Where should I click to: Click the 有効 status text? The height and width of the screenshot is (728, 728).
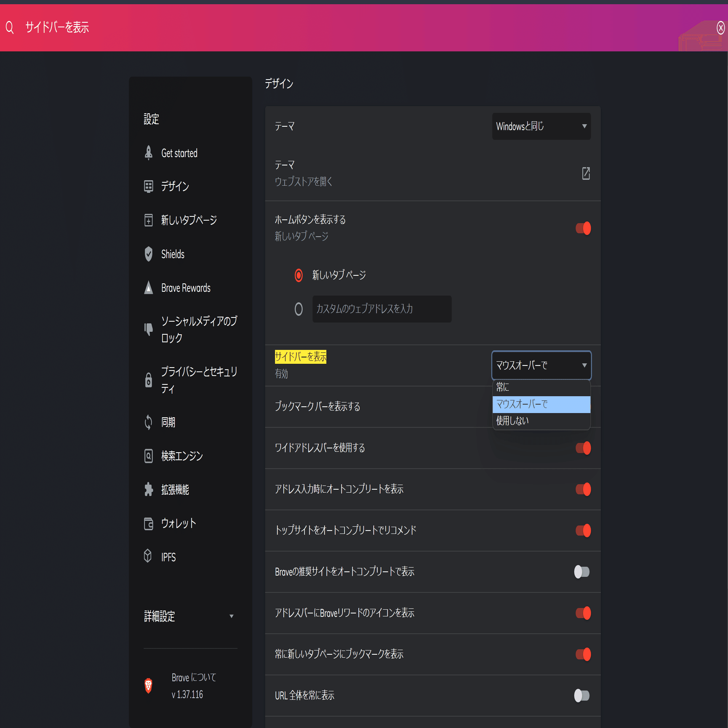click(282, 373)
